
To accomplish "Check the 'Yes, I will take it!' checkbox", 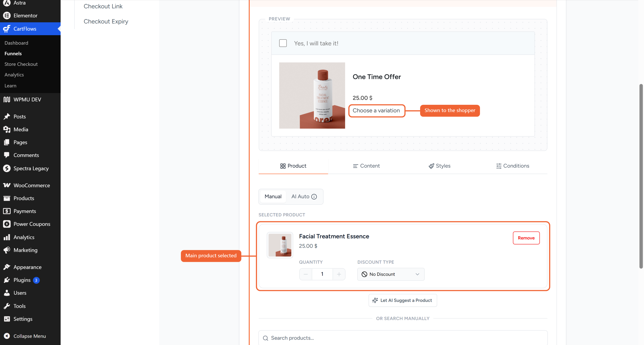I will click(x=283, y=43).
